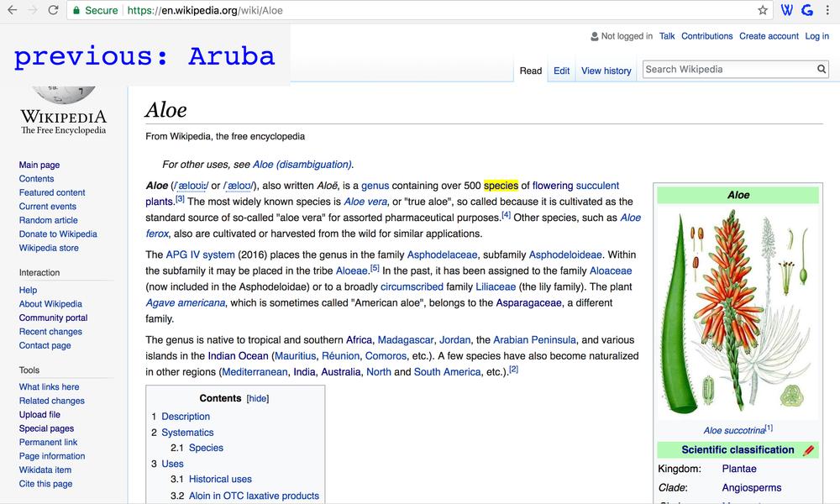Jump to Aloin in OTC laxative products
This screenshot has width=840, height=504.
254,496
